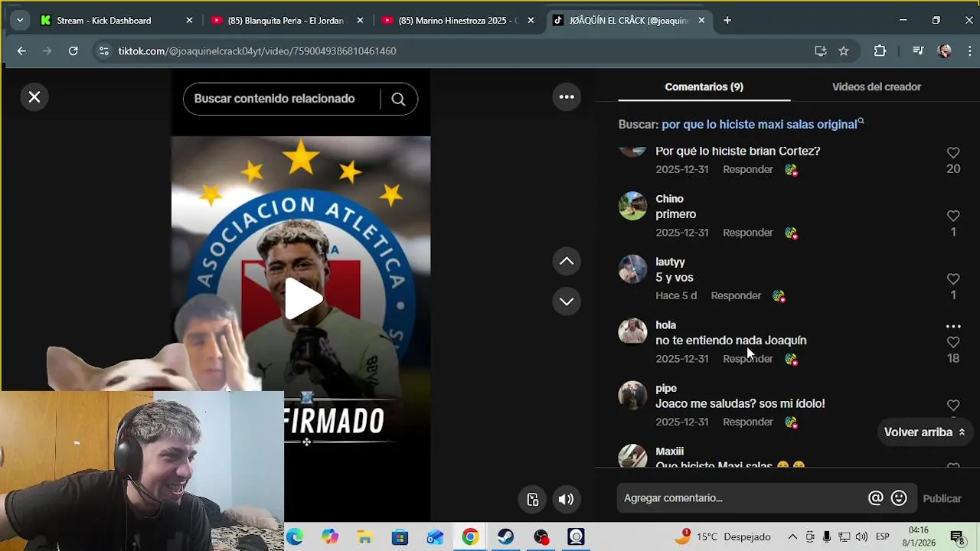Open suggested search 'por que lo hiciste maxi salas original'
Viewport: 980px width, 551px height.
763,124
